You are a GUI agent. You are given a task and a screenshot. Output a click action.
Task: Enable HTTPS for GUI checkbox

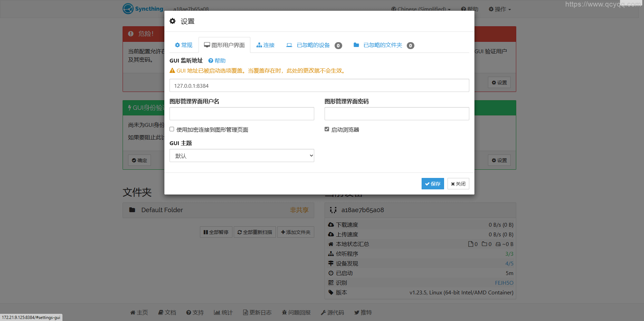pyautogui.click(x=172, y=129)
